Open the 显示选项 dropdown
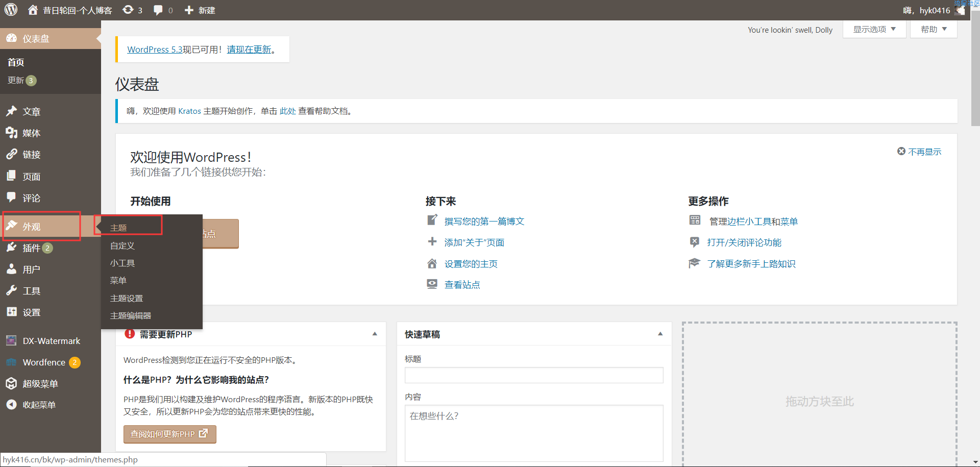980x467 pixels. click(874, 30)
